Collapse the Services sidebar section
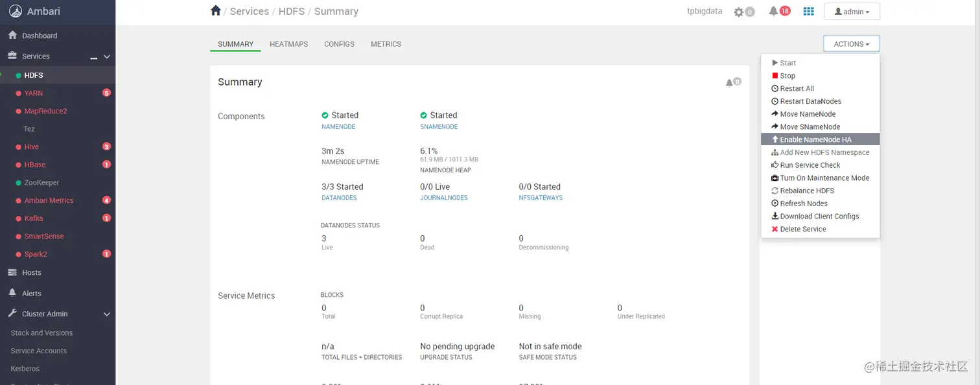This screenshot has width=980, height=385. 107,56
